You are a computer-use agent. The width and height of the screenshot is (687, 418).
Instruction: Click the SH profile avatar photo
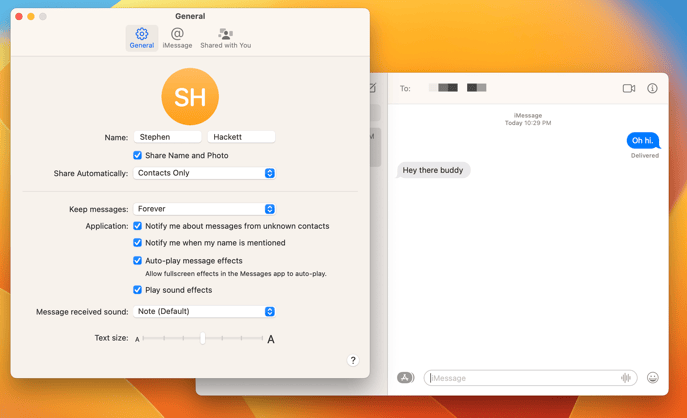click(190, 96)
